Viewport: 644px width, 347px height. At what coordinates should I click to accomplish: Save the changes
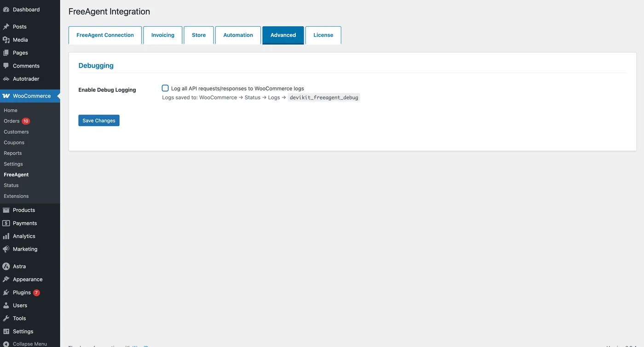99,120
